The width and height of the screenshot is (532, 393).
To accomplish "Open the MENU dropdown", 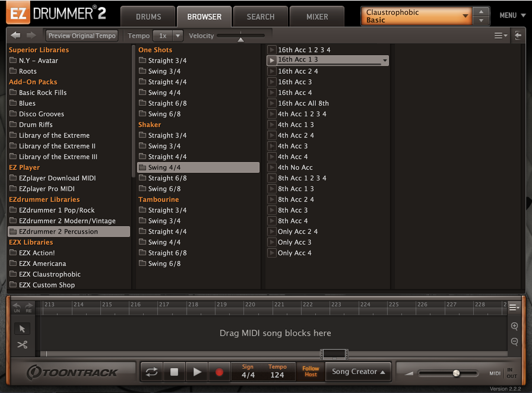I will tap(512, 15).
